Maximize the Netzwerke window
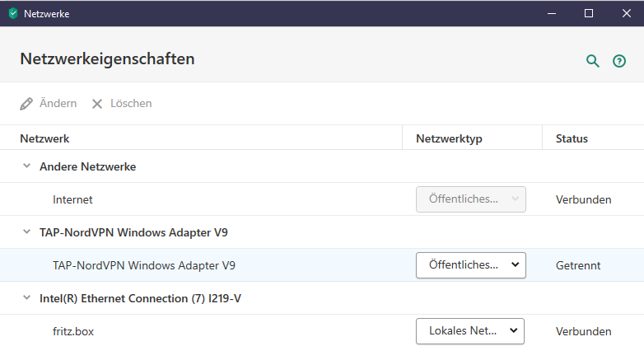Viewport: 644px width, 346px height. tap(588, 13)
